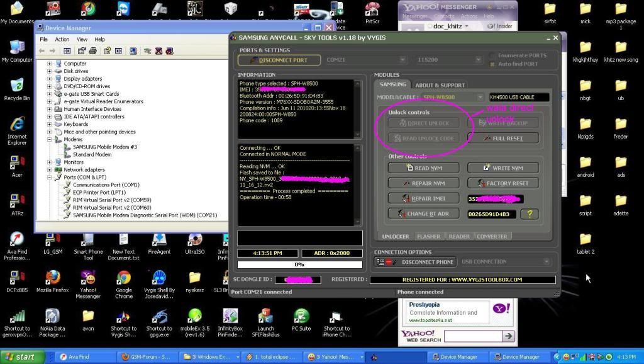
Task: Open Action menu in Device Manager
Action: pyautogui.click(x=62, y=40)
